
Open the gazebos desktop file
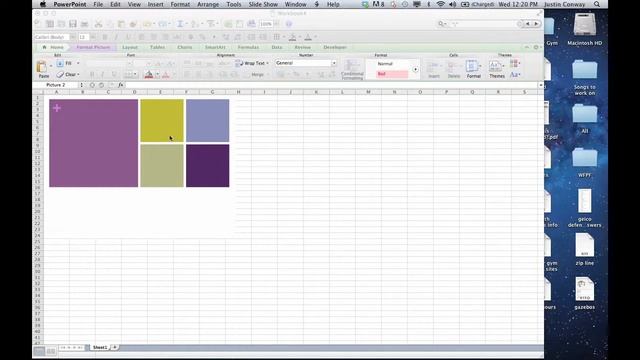pos(584,289)
